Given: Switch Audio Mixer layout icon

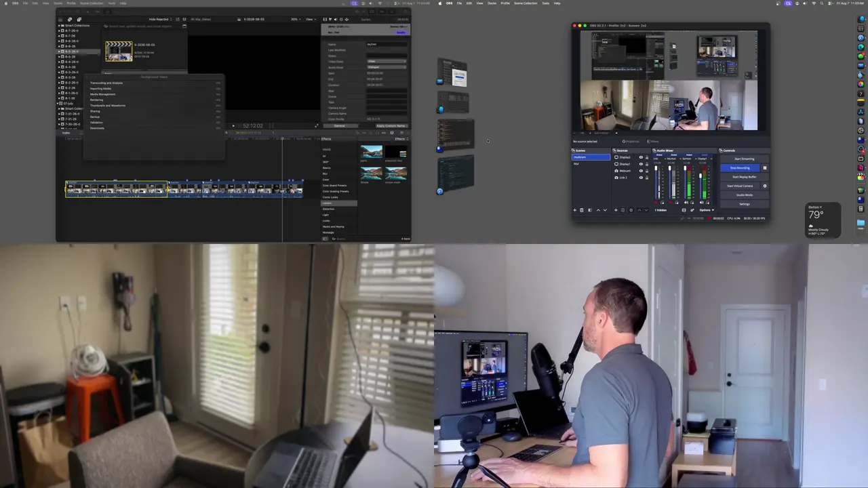Looking at the screenshot, I should pyautogui.click(x=684, y=210).
